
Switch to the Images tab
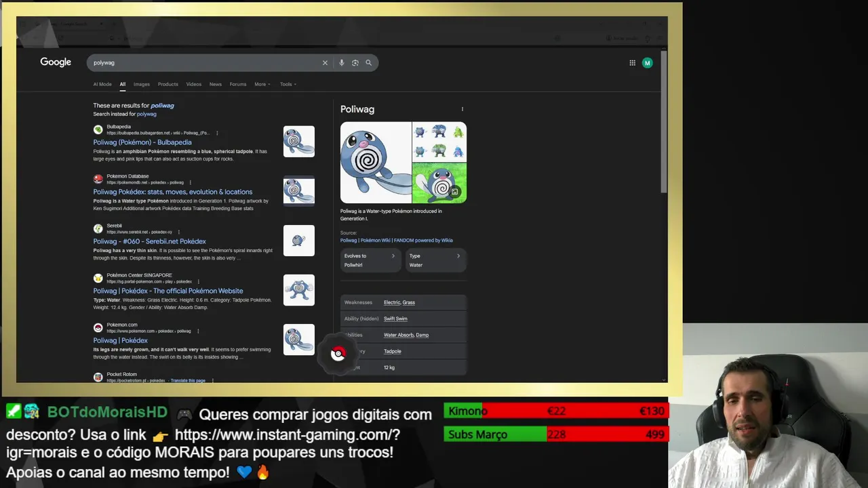tap(142, 85)
